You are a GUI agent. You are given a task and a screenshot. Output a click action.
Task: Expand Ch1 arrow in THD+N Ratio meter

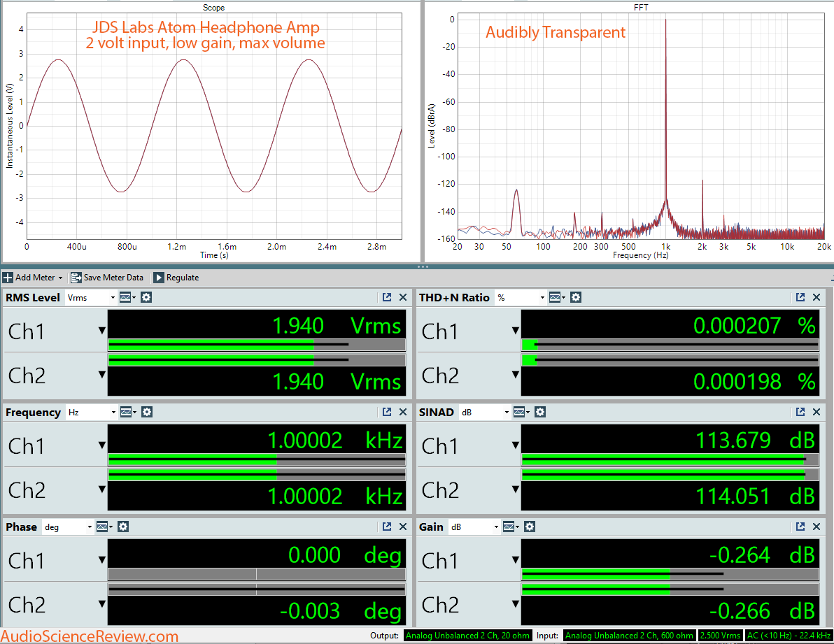(515, 331)
